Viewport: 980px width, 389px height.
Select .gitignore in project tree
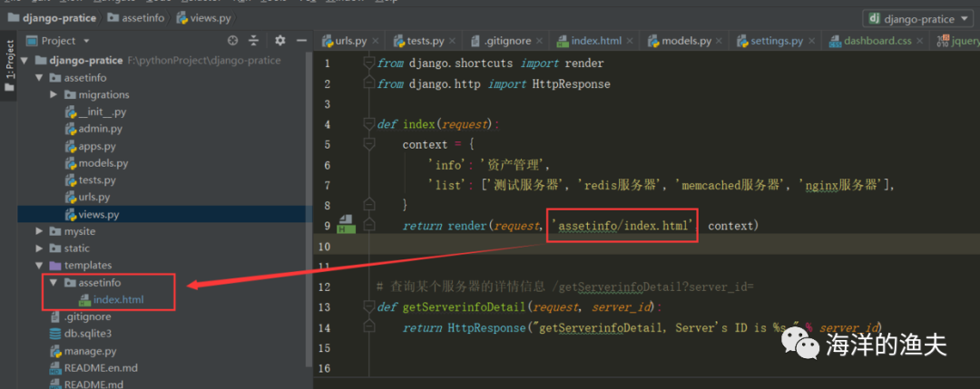pos(81,317)
